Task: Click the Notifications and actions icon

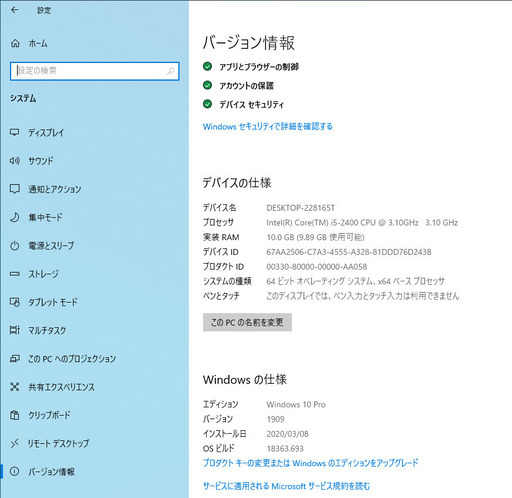Action: pyautogui.click(x=14, y=189)
